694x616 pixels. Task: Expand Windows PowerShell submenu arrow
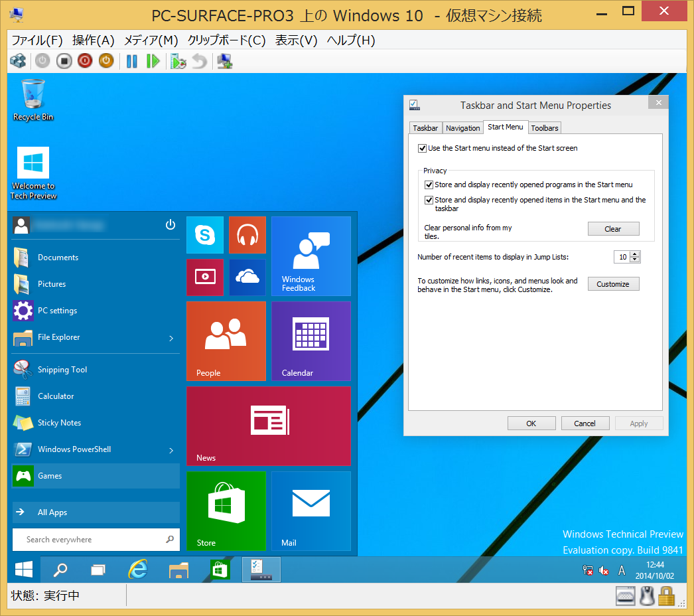pos(171,450)
